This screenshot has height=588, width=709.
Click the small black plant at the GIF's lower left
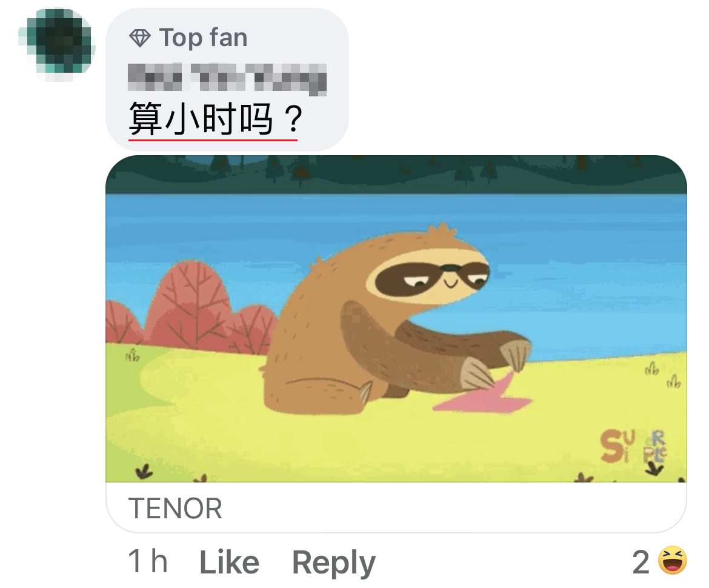tap(144, 472)
